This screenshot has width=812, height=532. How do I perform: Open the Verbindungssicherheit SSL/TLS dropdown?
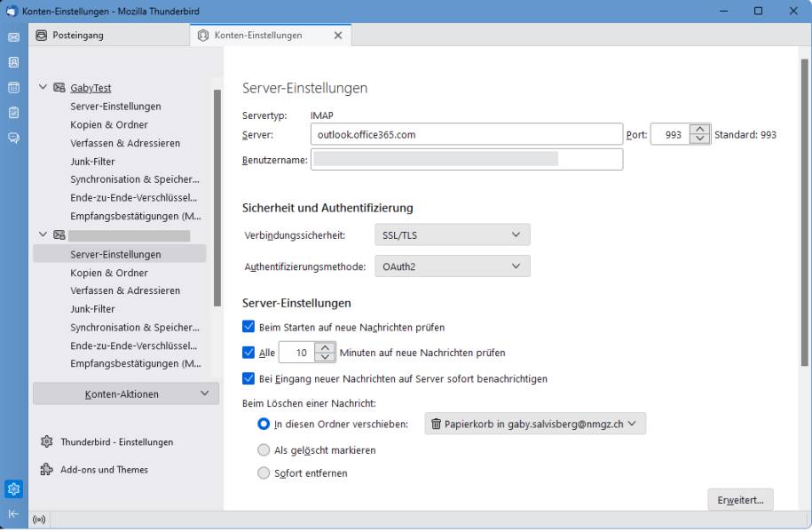452,235
